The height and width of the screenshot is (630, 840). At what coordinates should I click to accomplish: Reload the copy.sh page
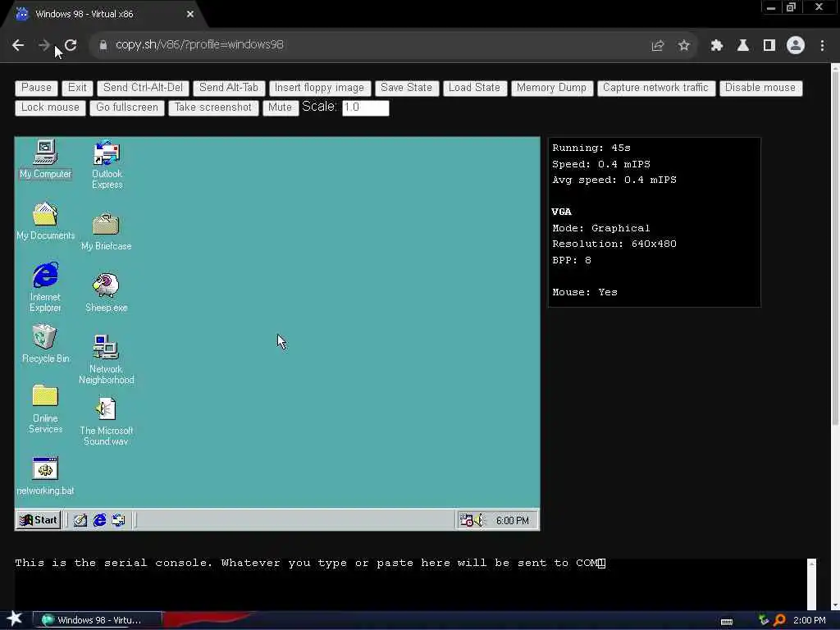[x=71, y=45]
